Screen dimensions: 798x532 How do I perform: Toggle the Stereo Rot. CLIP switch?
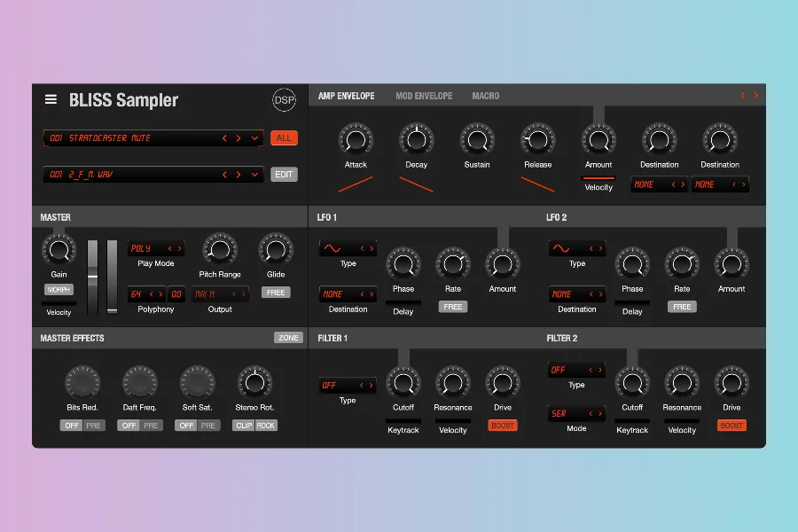[x=244, y=426]
